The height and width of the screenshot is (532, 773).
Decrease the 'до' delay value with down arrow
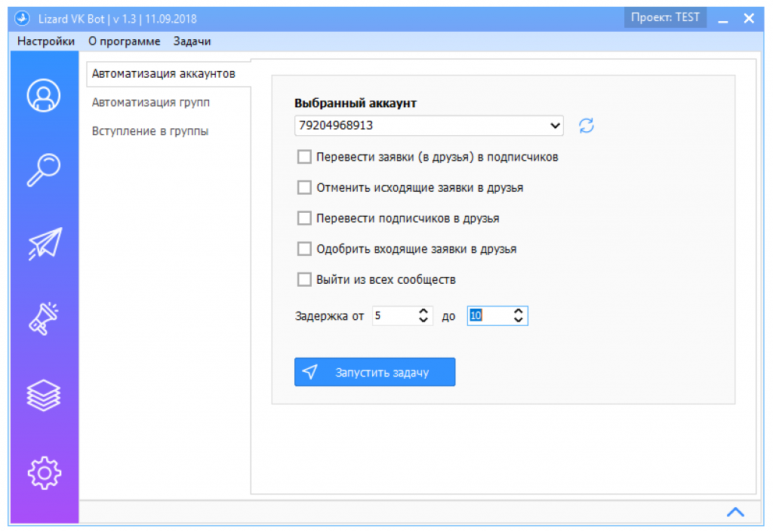(518, 320)
